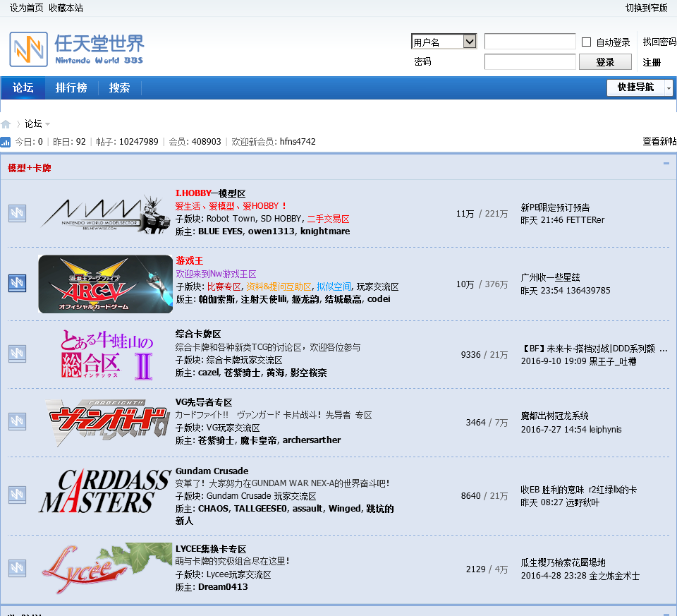Open new member hfns4742 profile
Image resolution: width=677 pixels, height=616 pixels.
pos(298,142)
